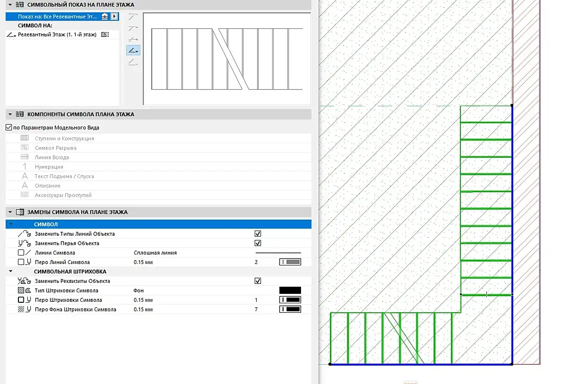Click the section icon in 'СИМВОЛЬНЫЙ ПОКАЗ' header

20,5
